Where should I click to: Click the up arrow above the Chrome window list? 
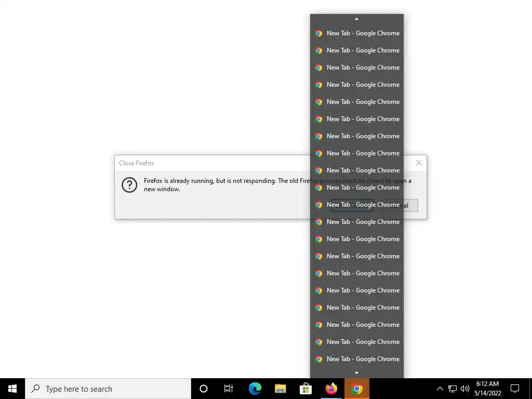tap(356, 19)
